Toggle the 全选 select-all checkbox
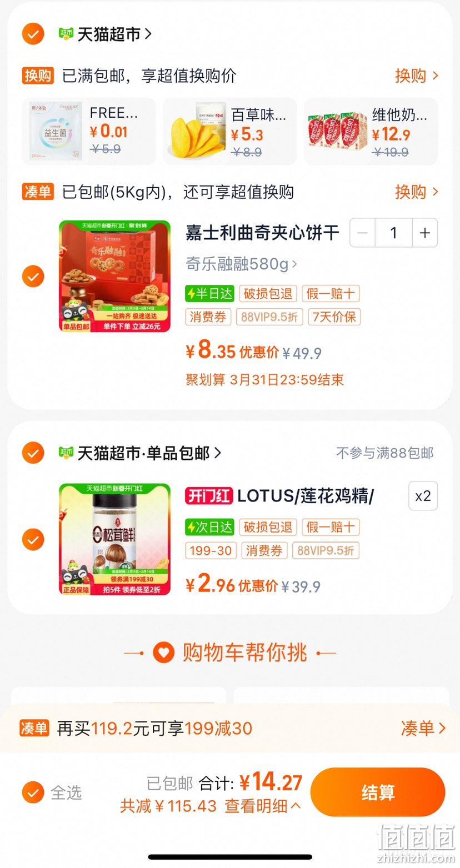The width and height of the screenshot is (460, 868). pos(33,792)
